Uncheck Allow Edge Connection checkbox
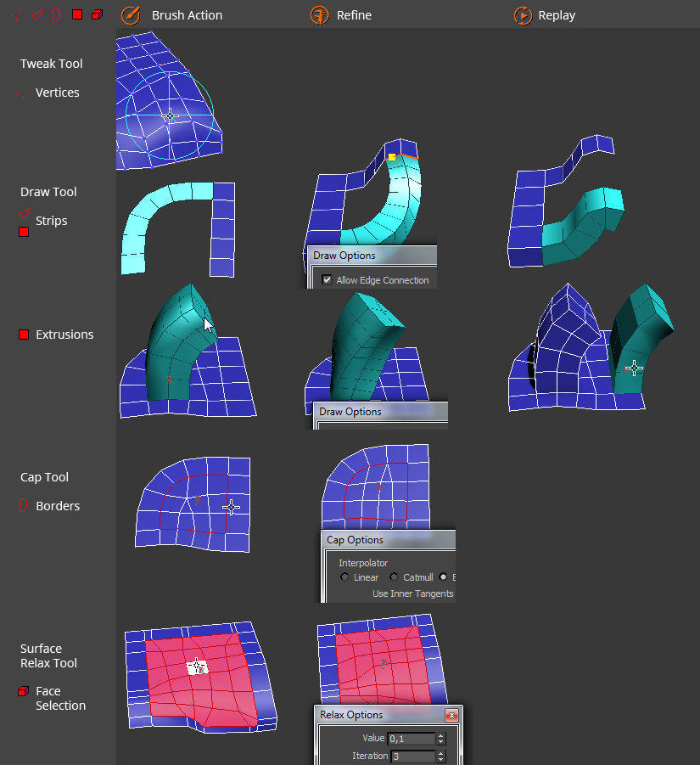 point(327,280)
